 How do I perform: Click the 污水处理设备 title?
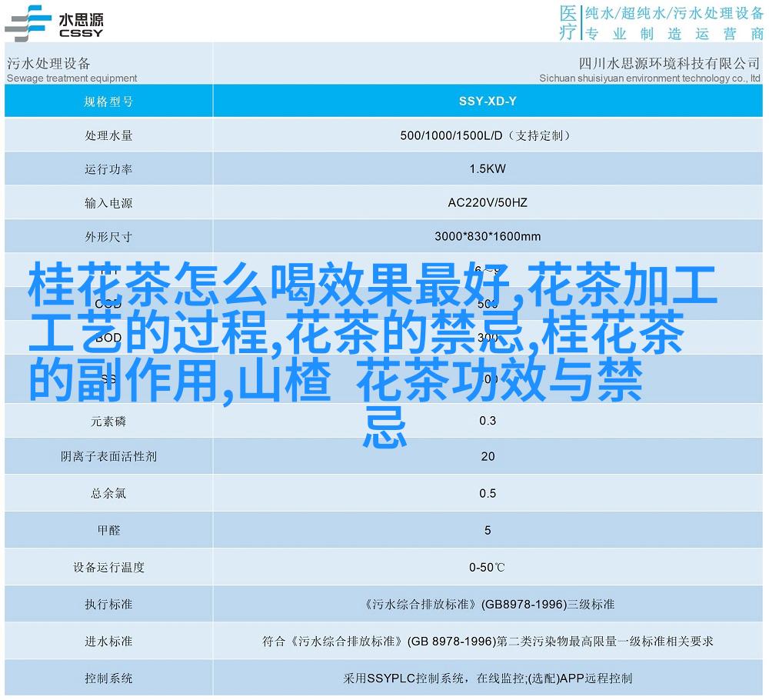48,62
